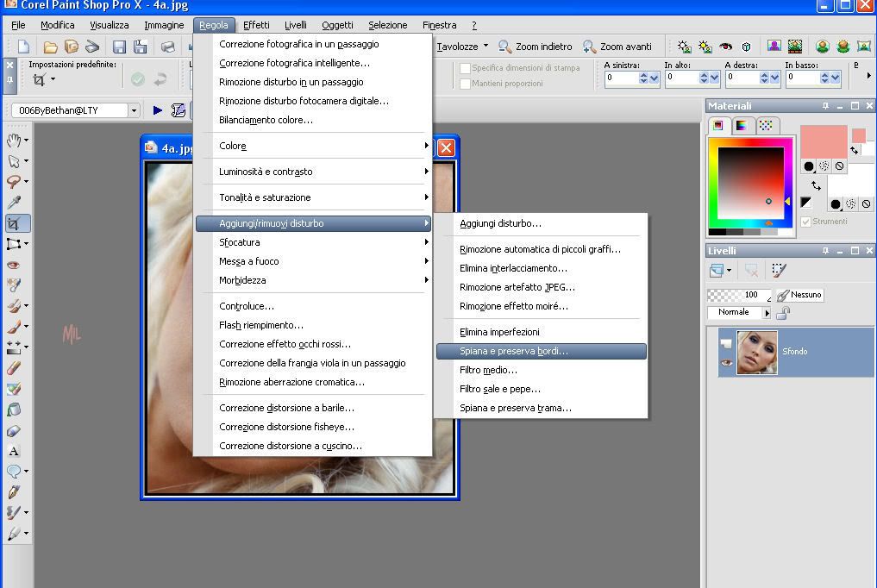Screen dimensions: 877x588
Task: Set background material to transparent
Action: (866, 204)
